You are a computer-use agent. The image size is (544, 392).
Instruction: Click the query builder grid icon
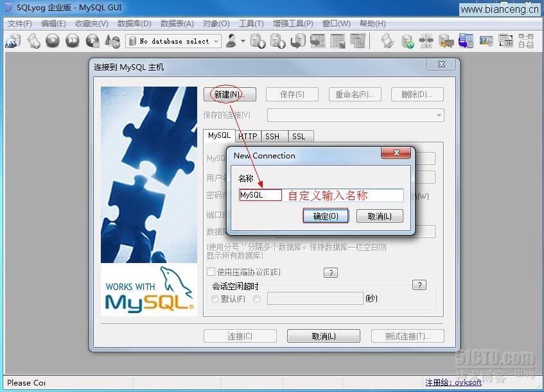(x=506, y=41)
